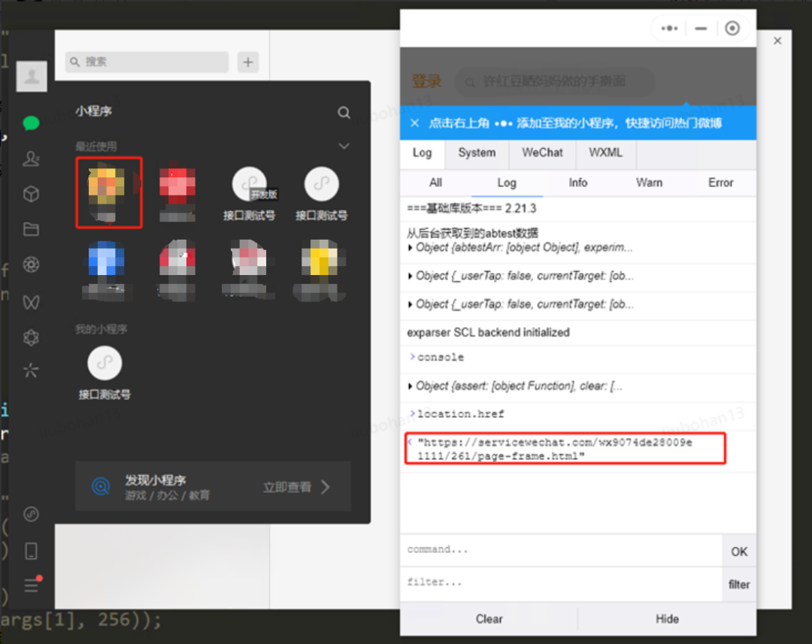This screenshot has height=644, width=812.
Task: Click the search box in mini program header
Action: (x=555, y=82)
